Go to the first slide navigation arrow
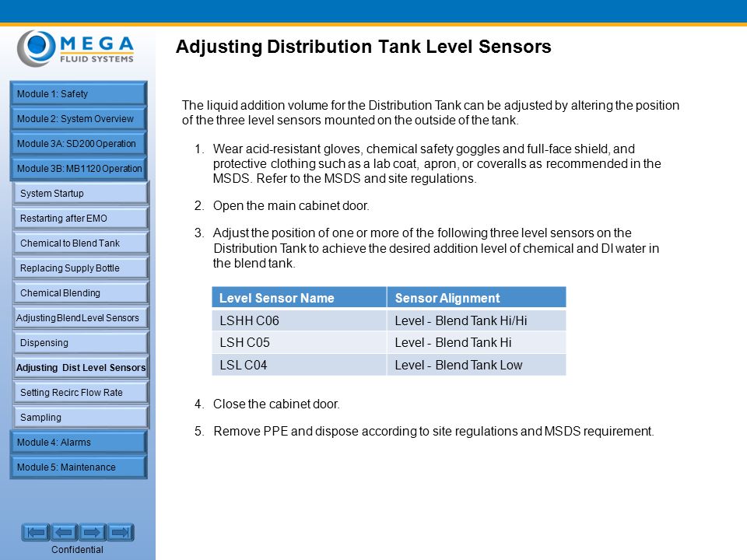 (35, 532)
